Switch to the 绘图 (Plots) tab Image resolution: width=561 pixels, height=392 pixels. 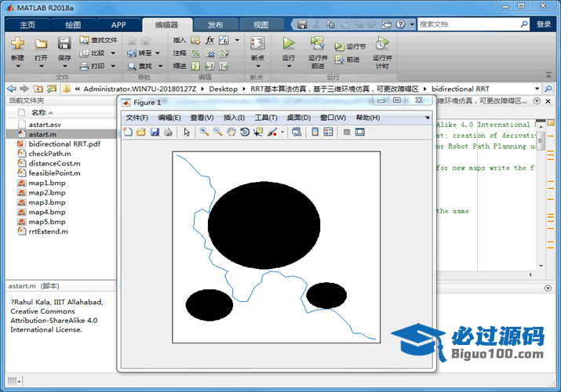tap(72, 24)
